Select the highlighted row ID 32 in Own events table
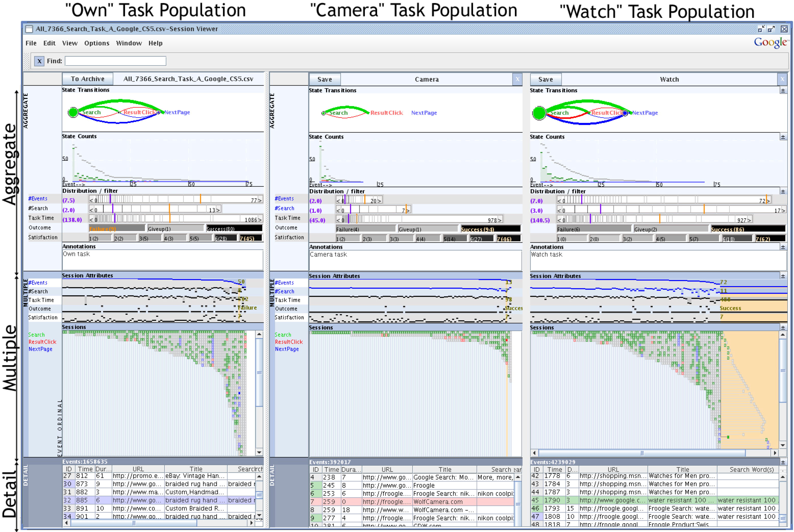This screenshot has height=532, width=794. [x=159, y=500]
